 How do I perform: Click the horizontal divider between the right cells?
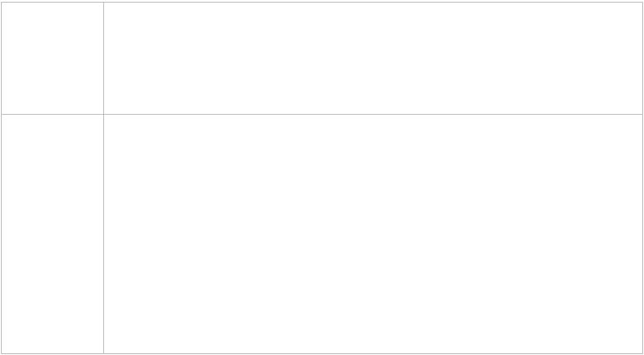pos(373,114)
